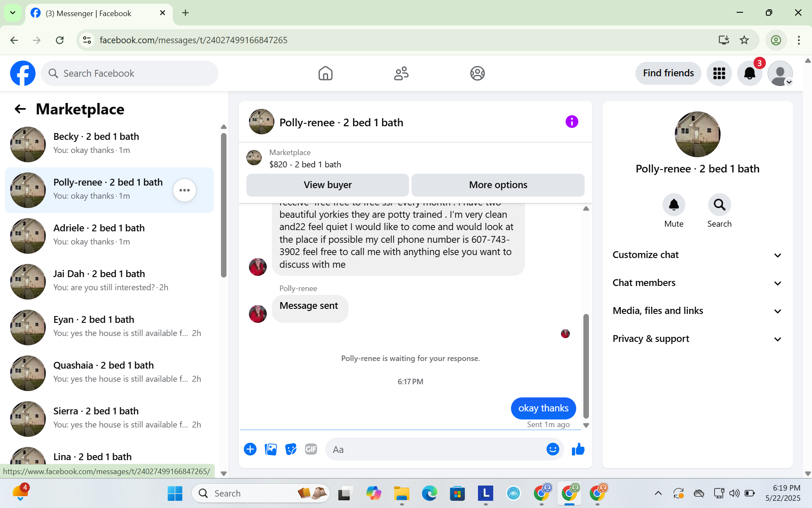The height and width of the screenshot is (508, 812).
Task: Go back to the previous page
Action: pos(14,40)
